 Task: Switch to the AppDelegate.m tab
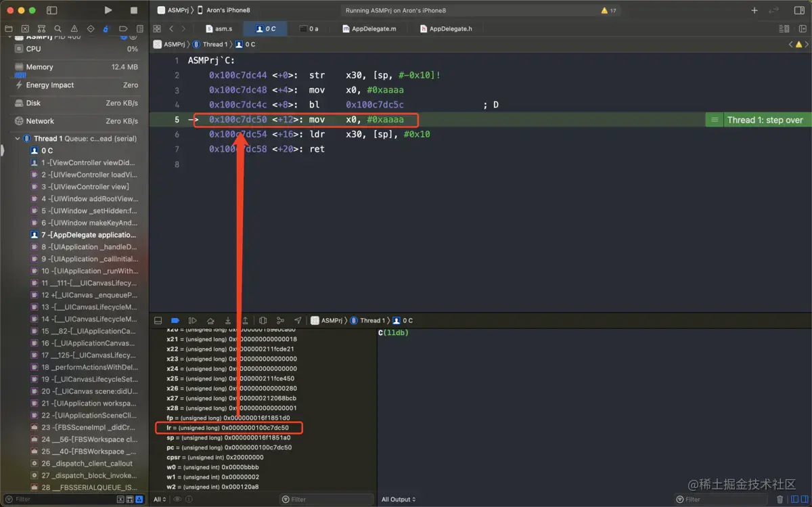point(369,29)
